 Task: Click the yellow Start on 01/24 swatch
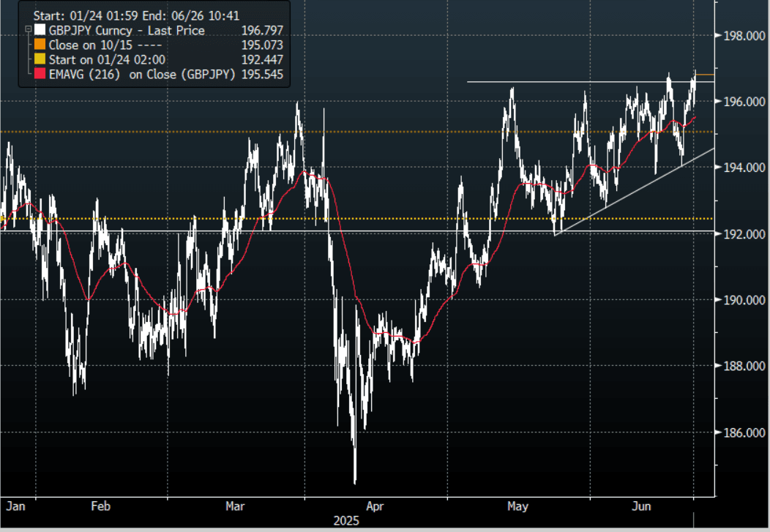(x=40, y=60)
